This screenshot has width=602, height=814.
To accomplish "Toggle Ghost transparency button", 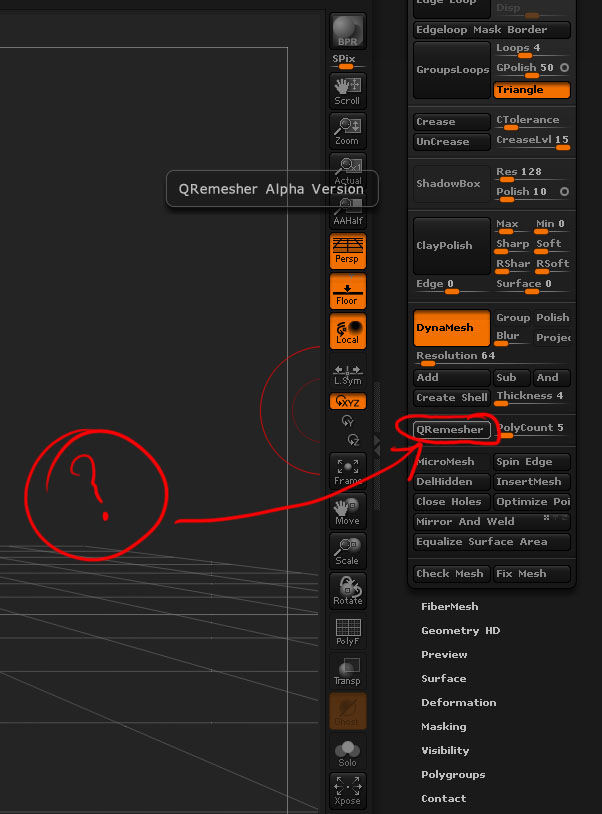I will click(348, 711).
